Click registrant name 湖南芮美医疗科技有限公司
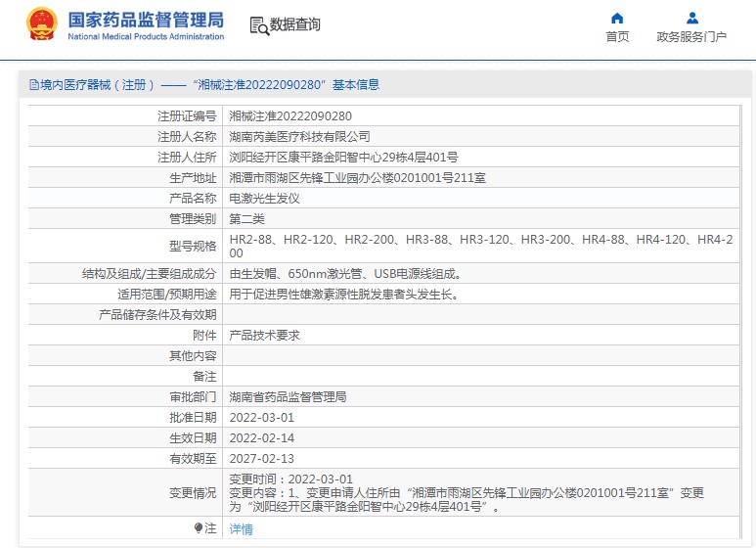This screenshot has width=756, height=548. click(299, 137)
